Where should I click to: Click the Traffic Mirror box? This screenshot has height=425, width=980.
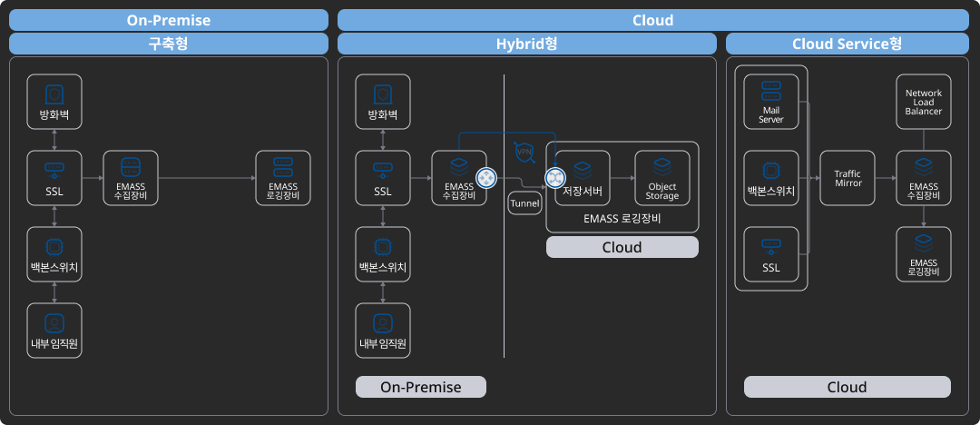click(x=848, y=178)
